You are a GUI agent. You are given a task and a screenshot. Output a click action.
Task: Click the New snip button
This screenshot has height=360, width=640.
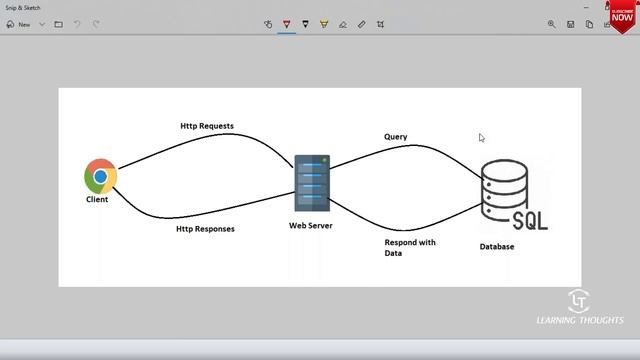pyautogui.click(x=18, y=24)
